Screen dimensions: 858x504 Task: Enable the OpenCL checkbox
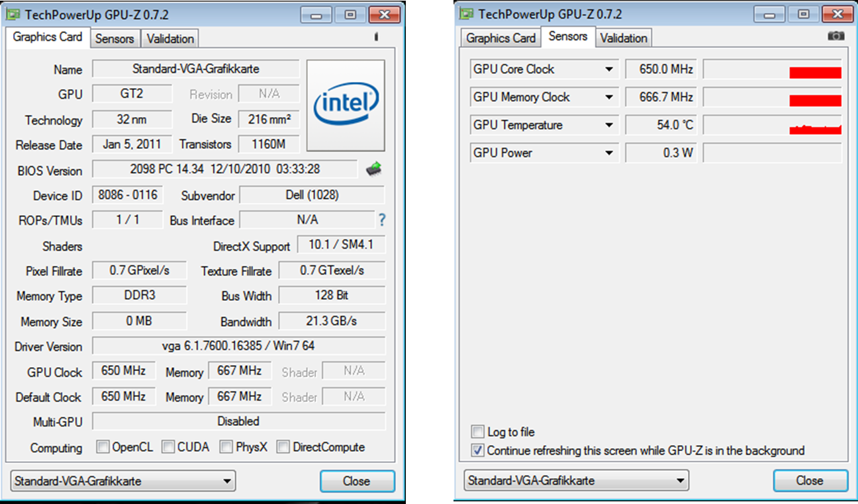point(103,447)
